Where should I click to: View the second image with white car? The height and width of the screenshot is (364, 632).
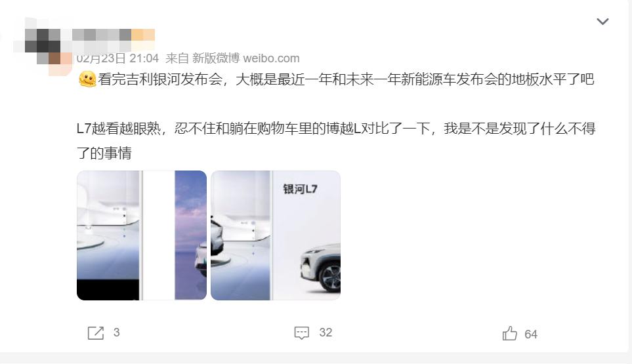pos(276,235)
